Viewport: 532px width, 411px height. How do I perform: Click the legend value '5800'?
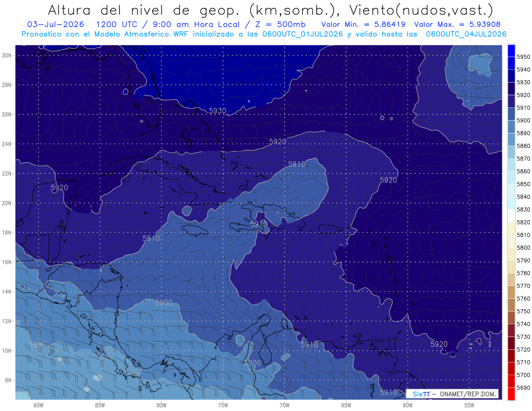point(524,247)
